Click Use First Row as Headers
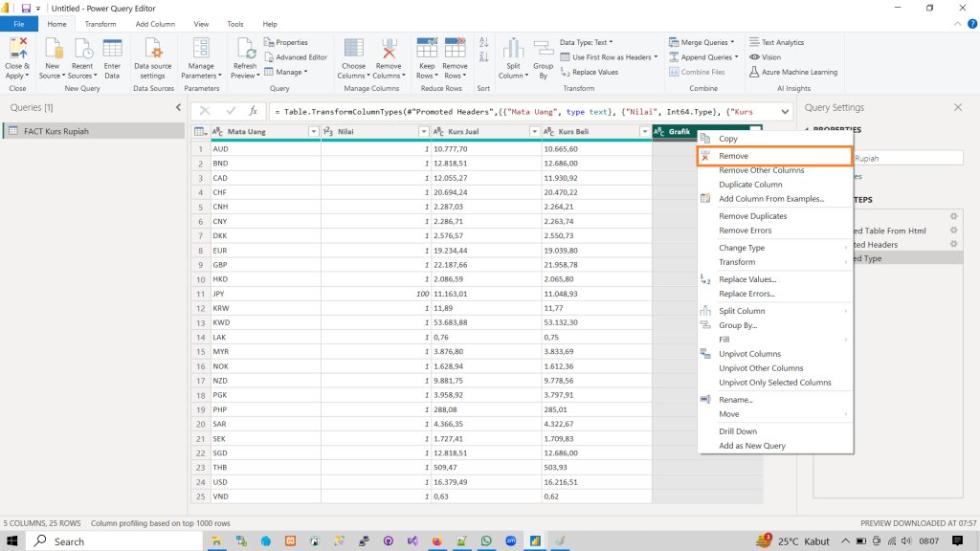980x551 pixels. pyautogui.click(x=612, y=57)
